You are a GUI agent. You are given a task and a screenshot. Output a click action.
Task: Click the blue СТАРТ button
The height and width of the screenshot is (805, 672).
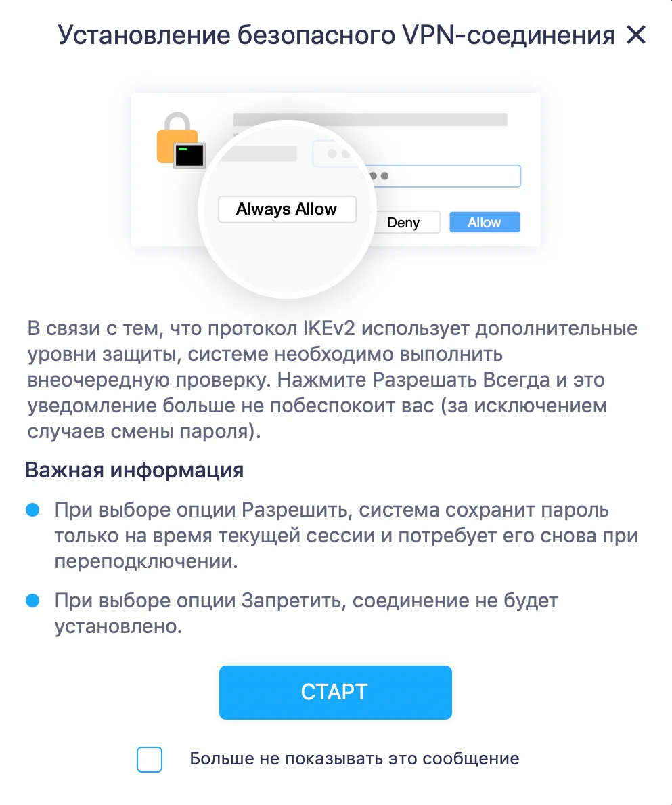click(336, 692)
